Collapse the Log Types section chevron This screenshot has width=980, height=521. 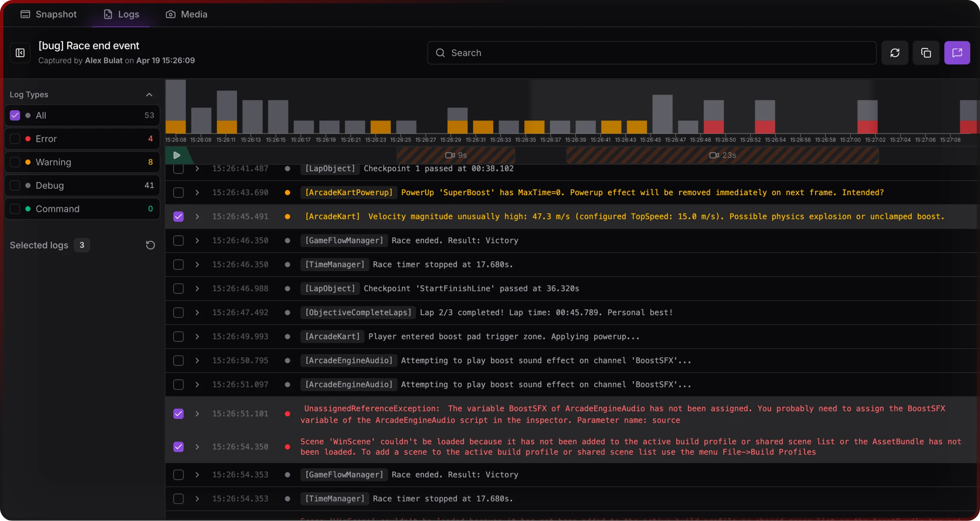tap(149, 95)
